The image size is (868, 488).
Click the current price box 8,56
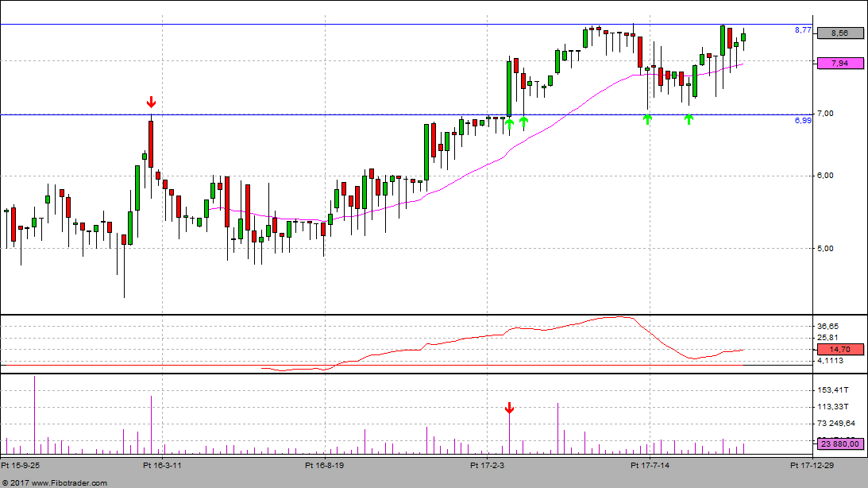839,33
